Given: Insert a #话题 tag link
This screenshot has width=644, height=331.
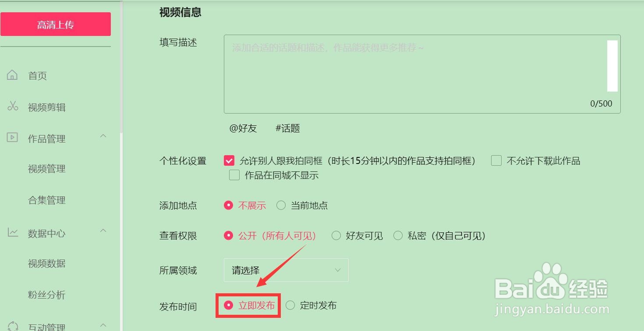Looking at the screenshot, I should [x=288, y=128].
